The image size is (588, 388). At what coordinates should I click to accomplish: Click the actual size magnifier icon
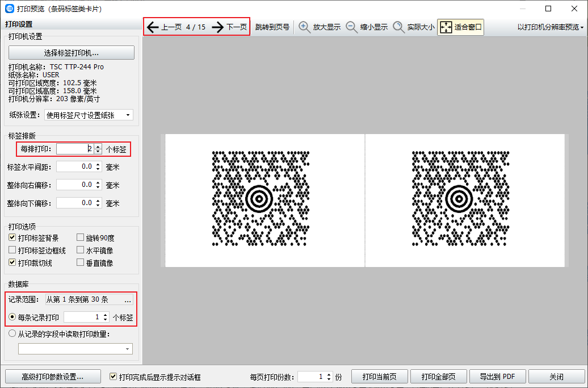click(398, 27)
